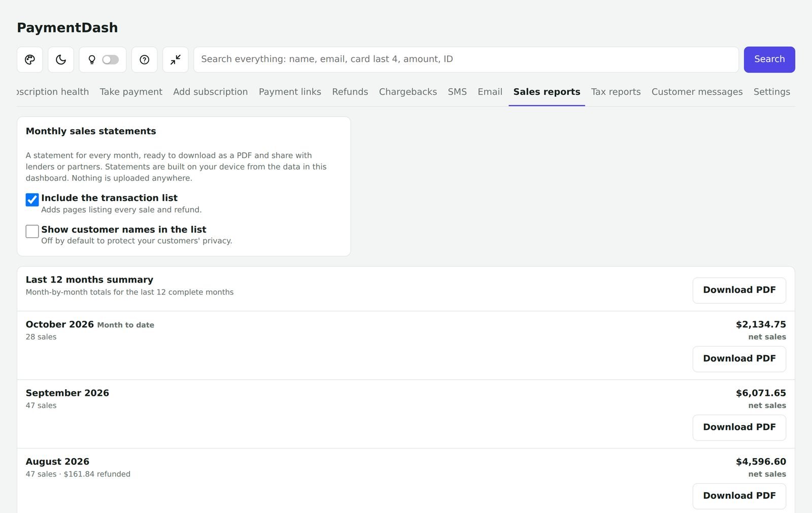Enable Show customer names in the list
The width and height of the screenshot is (812, 513).
click(32, 231)
